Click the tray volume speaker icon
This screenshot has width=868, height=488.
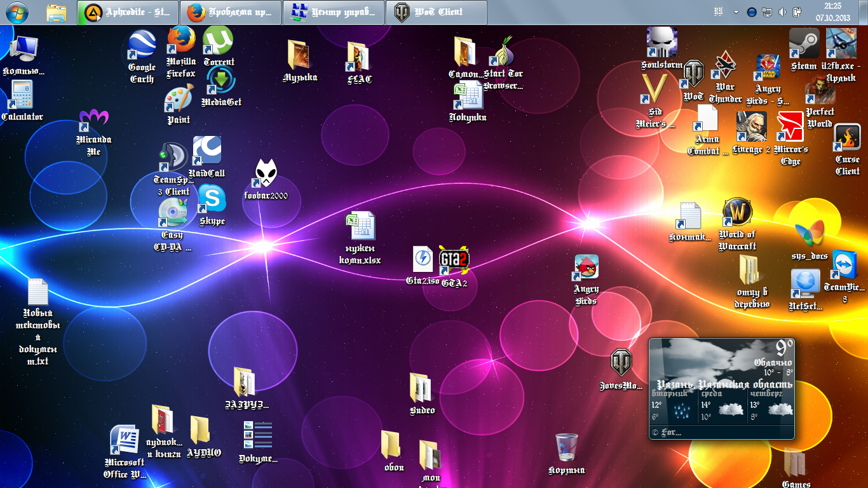[x=782, y=12]
